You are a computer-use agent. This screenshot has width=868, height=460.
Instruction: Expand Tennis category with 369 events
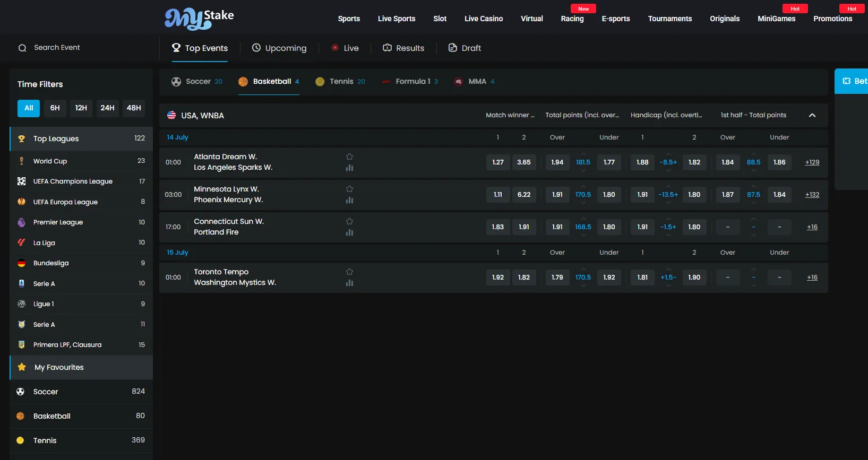81,440
